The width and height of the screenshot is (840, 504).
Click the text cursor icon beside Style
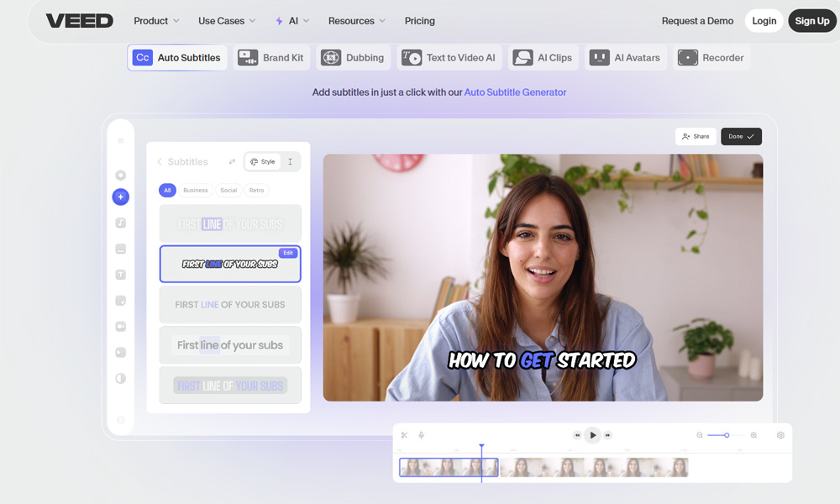click(291, 162)
